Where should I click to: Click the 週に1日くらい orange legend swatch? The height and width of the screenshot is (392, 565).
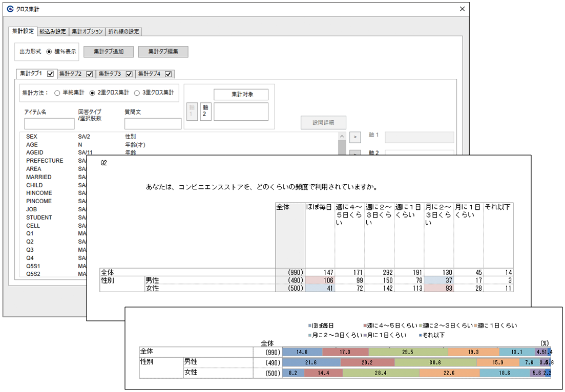[x=476, y=326]
